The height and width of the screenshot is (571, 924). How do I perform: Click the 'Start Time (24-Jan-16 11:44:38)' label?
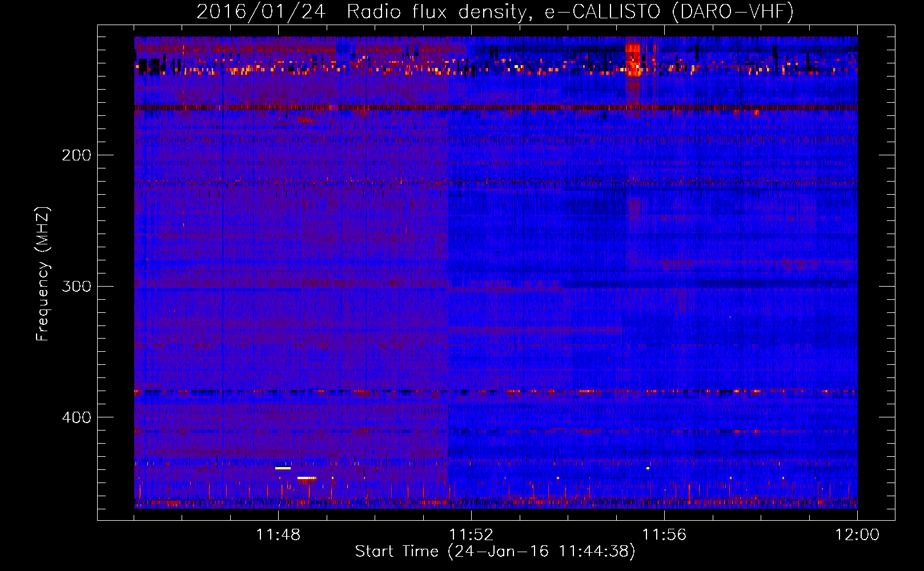tap(495, 552)
